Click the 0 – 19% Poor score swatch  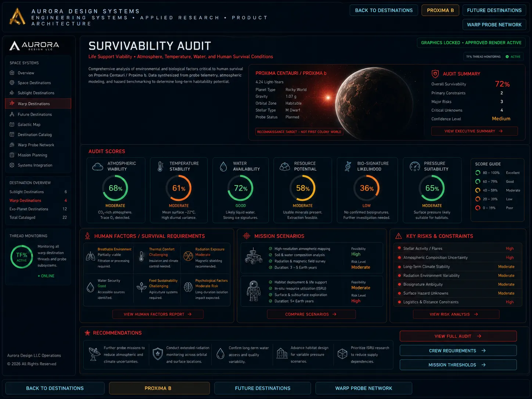[x=478, y=208]
